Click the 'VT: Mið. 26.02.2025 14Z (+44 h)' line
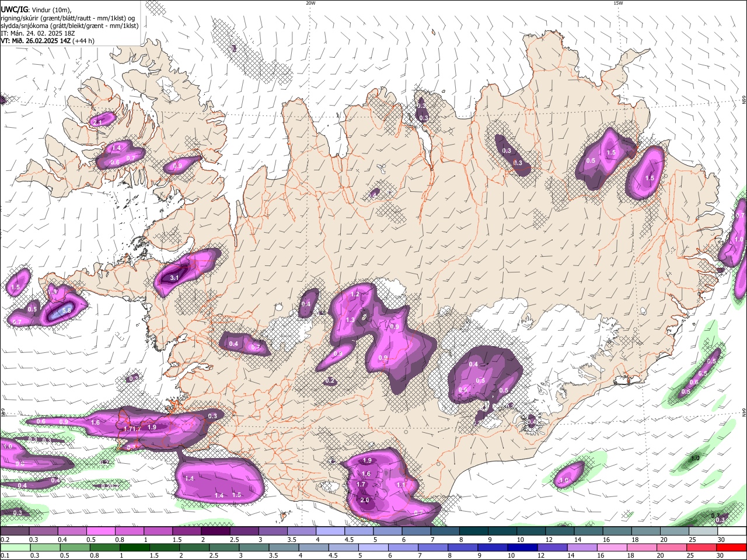The image size is (747, 560). click(x=48, y=41)
